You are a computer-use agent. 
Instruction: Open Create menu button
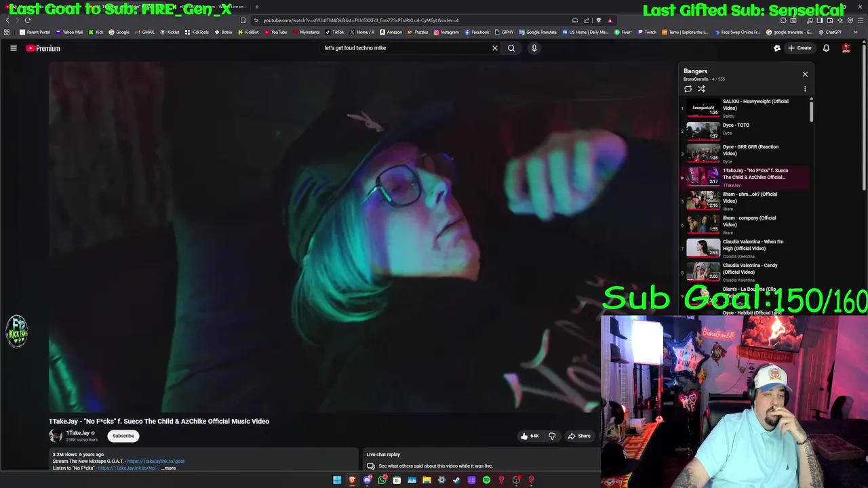point(800,48)
